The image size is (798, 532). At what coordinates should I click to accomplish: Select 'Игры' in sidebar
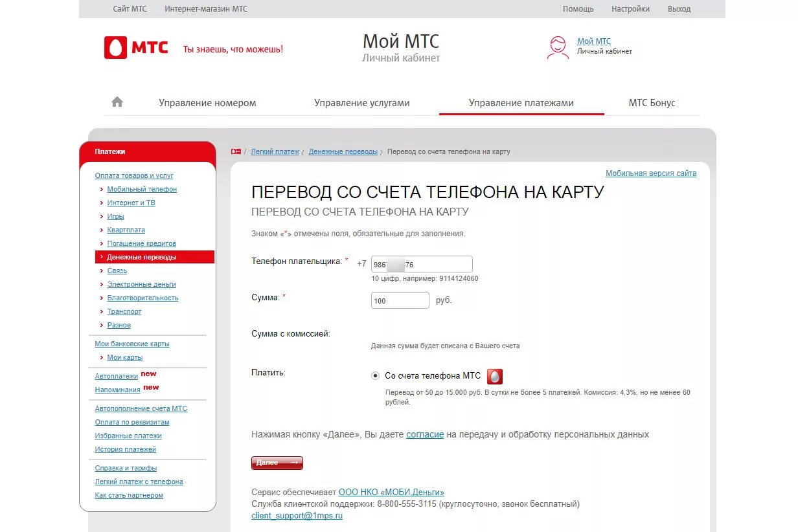pyautogui.click(x=115, y=216)
